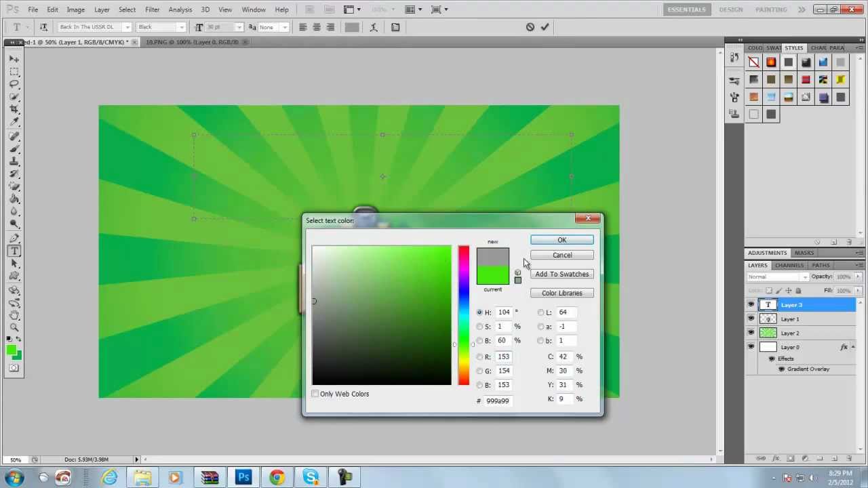The image size is (868, 488).
Task: Click the left align text icon
Action: 302,27
